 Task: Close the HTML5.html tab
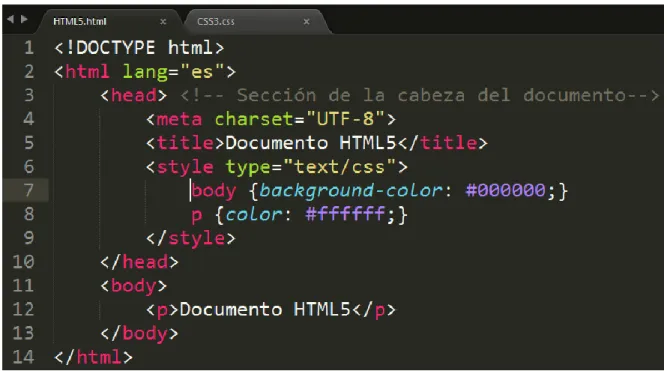(x=163, y=21)
